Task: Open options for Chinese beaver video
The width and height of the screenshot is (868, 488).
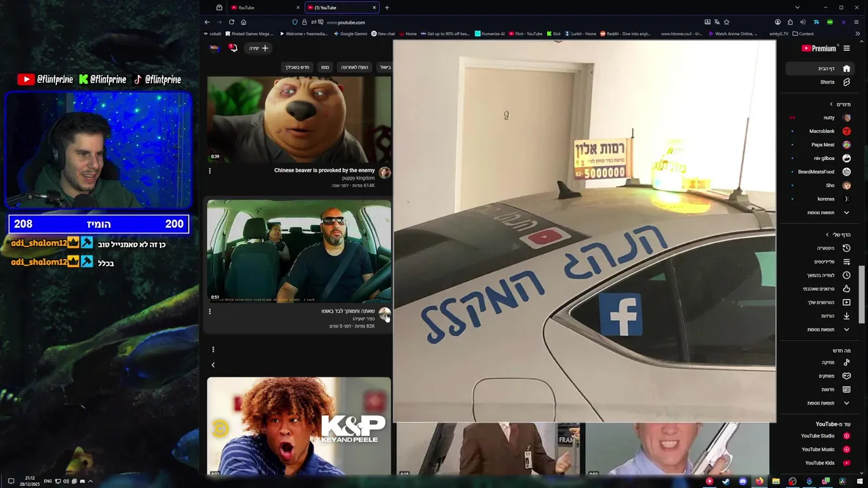Action: tap(210, 171)
